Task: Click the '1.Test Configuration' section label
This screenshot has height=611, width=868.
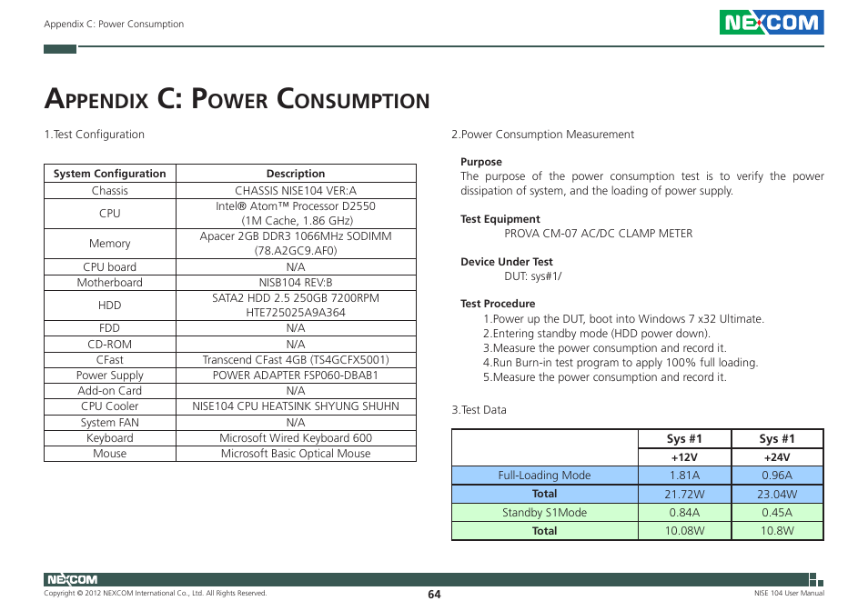Action: (x=94, y=135)
